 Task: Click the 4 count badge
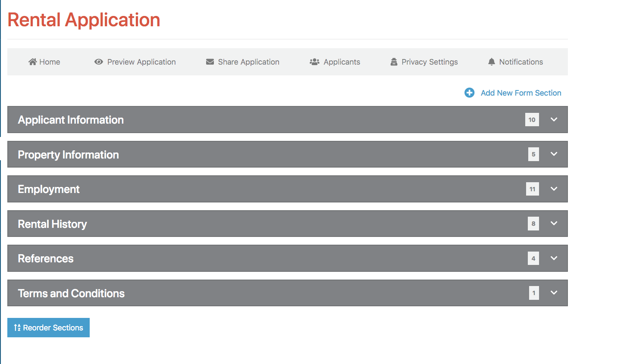(x=533, y=258)
